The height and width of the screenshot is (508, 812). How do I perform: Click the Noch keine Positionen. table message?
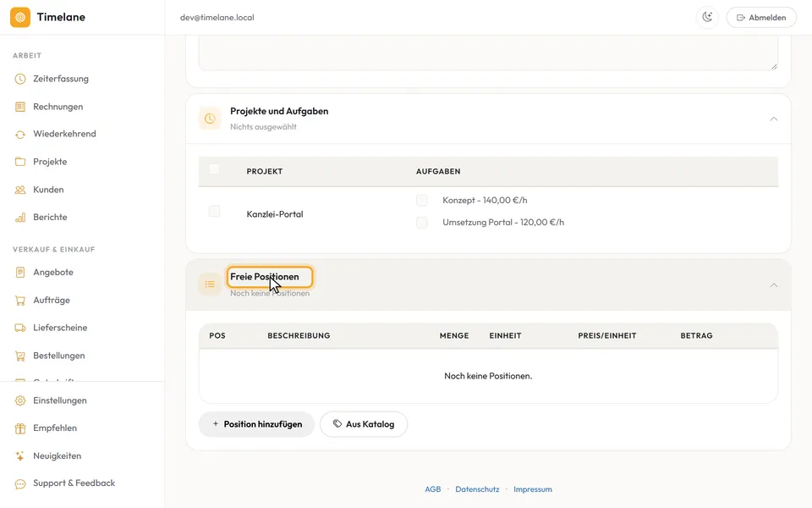[488, 376]
